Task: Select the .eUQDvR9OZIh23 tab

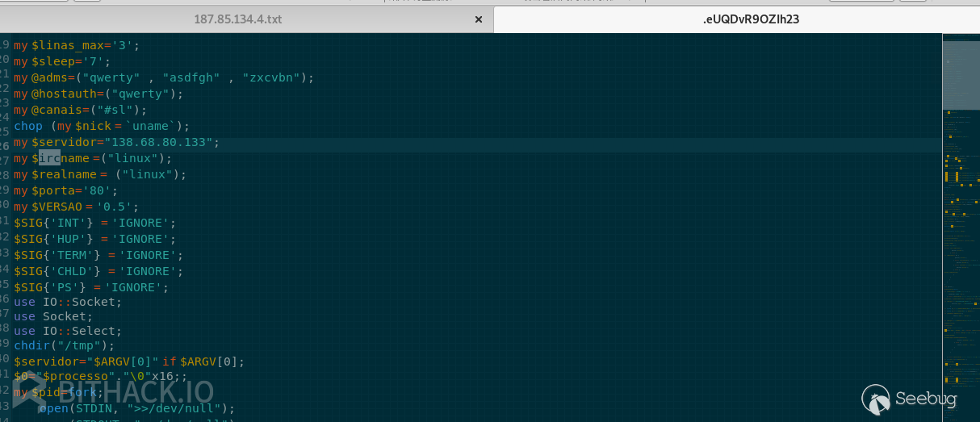Action: pos(751,19)
